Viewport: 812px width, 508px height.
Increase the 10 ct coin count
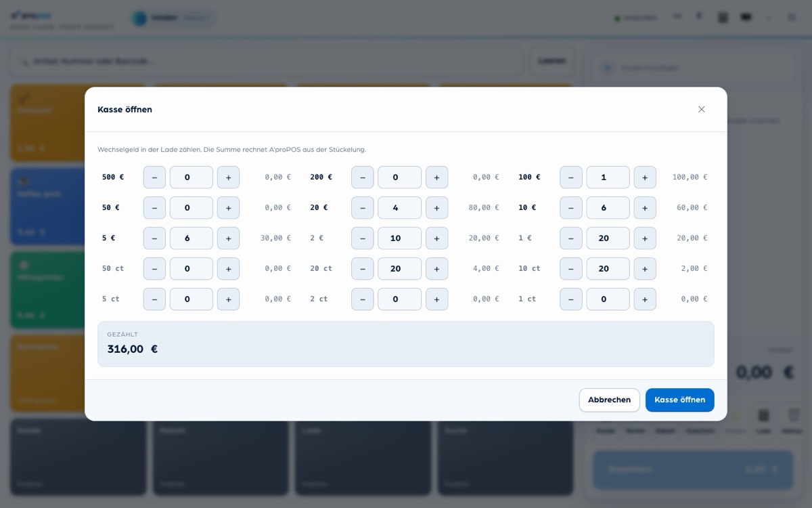click(645, 269)
